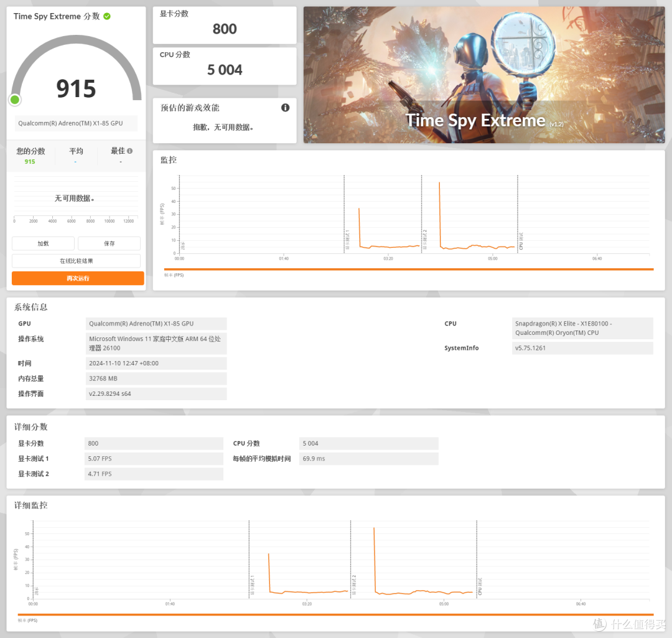This screenshot has width=672, height=638.
Task: Select the Snapdragon X Elite CPU value
Action: [x=582, y=328]
